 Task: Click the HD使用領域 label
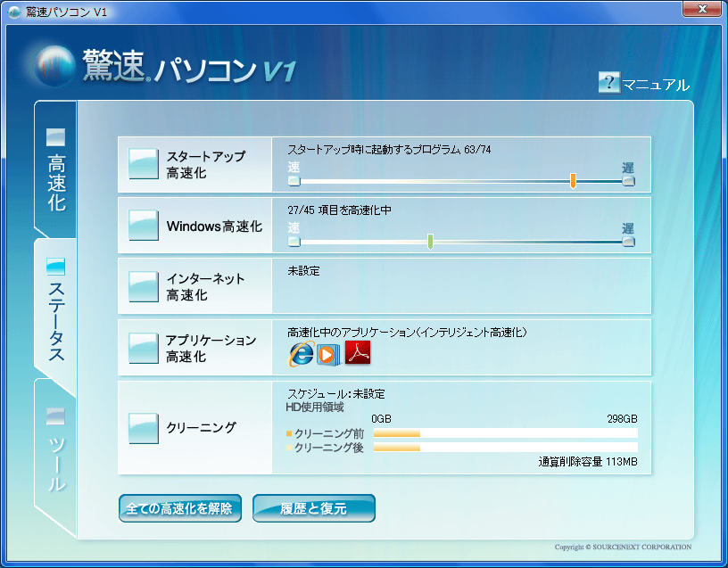pyautogui.click(x=315, y=407)
